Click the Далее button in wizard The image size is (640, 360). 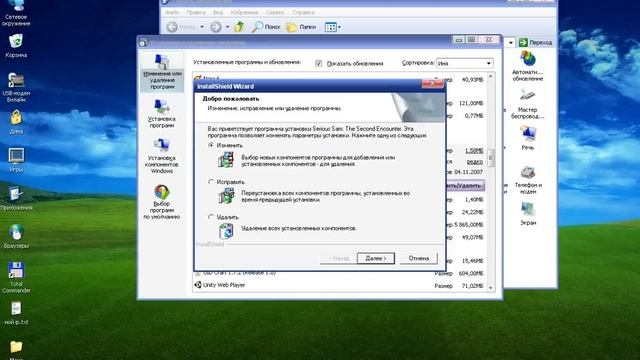tap(376, 258)
